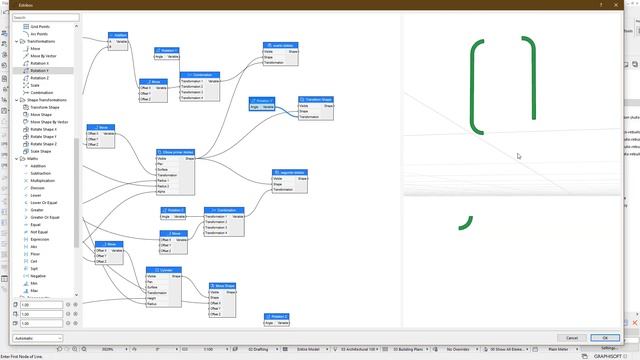Click the Elbow node header in graph
Viewport: 640px width, 360px height.
(x=176, y=152)
